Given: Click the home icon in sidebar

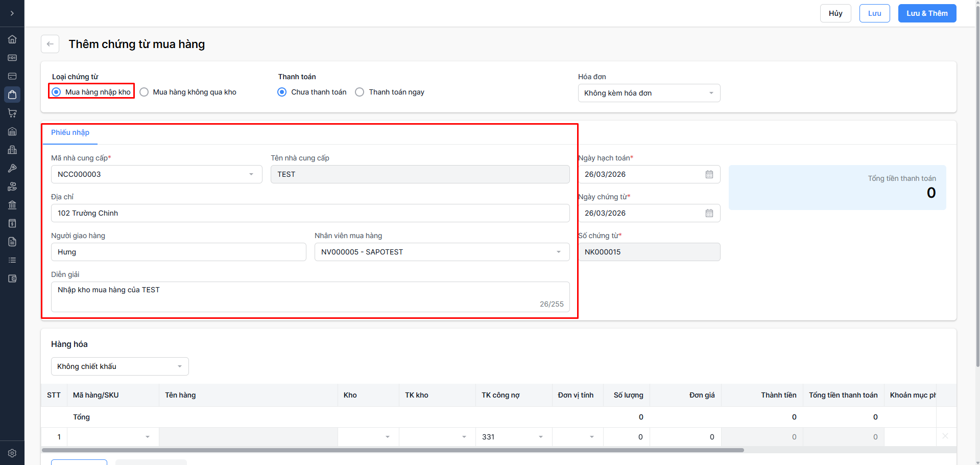Looking at the screenshot, I should click(x=12, y=39).
